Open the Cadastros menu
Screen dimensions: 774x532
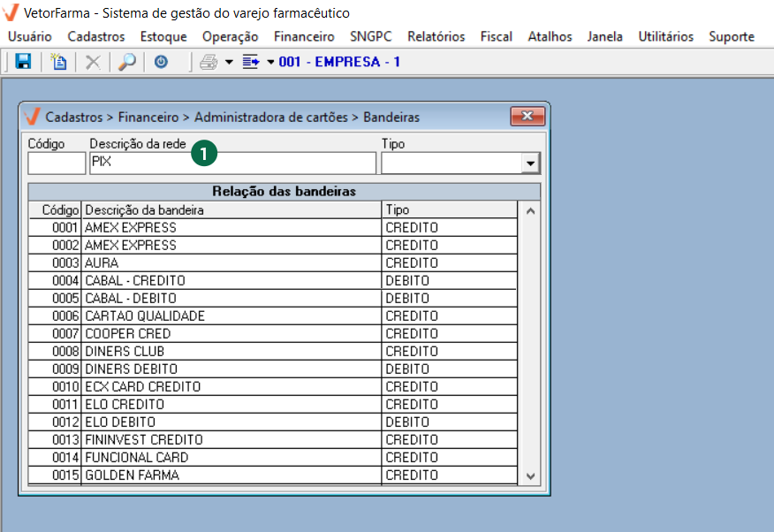tap(96, 36)
